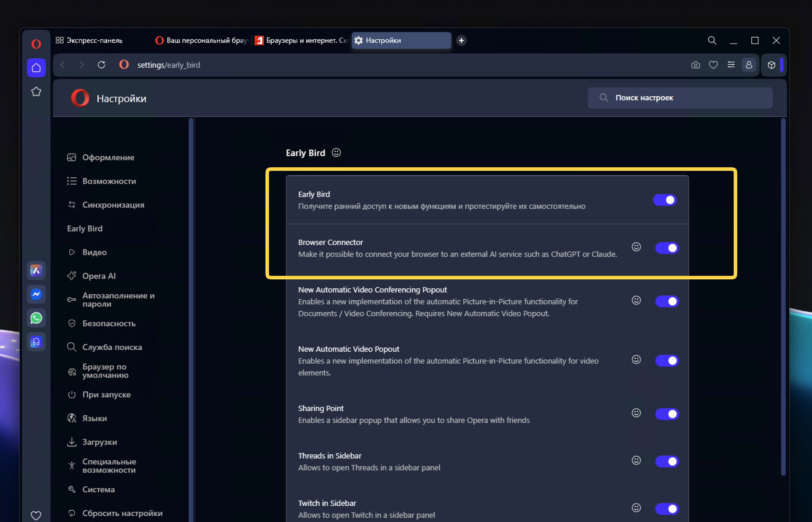Click the Поиск настроек search field
The height and width of the screenshot is (522, 812).
(x=680, y=98)
